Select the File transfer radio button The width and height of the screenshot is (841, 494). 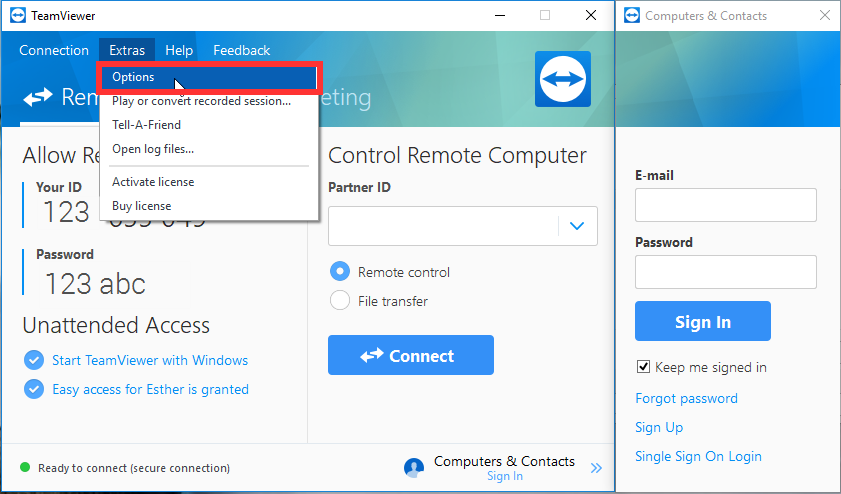(340, 300)
